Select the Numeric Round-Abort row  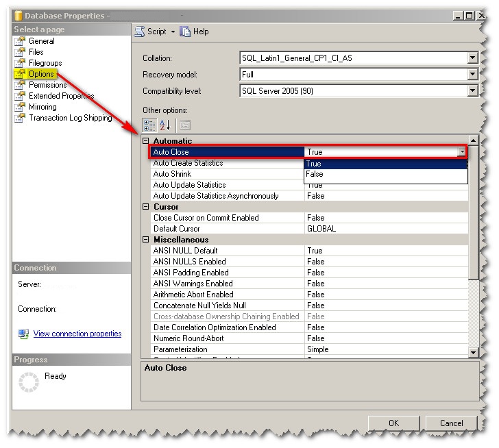(309, 338)
